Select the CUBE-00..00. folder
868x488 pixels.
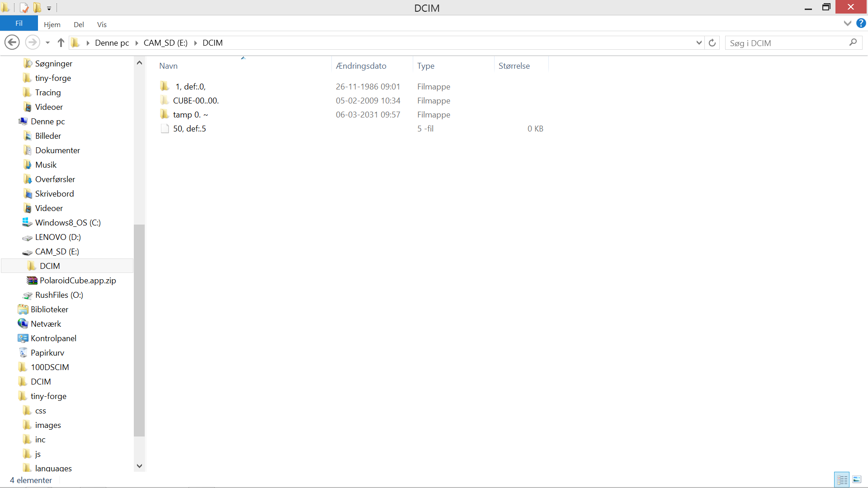[x=196, y=101]
